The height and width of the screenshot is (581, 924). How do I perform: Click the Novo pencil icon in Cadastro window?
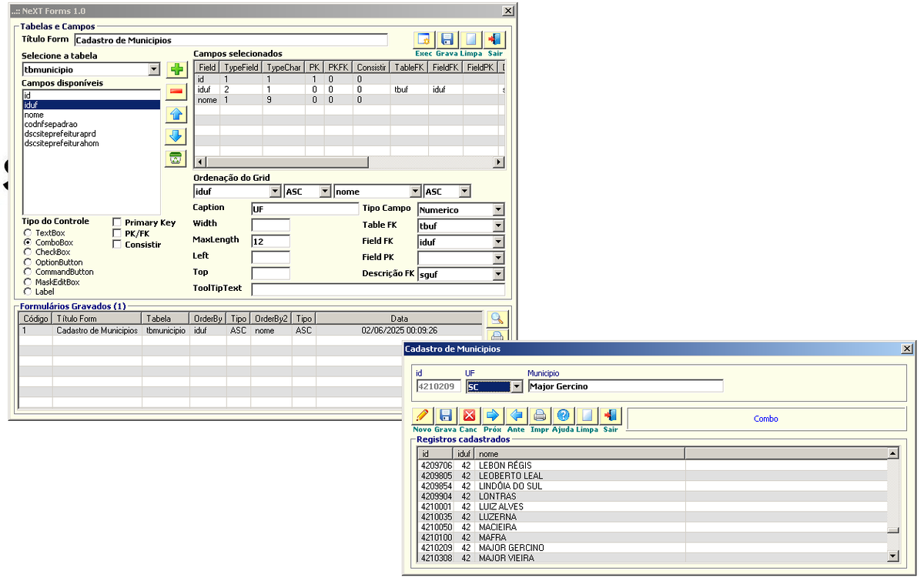[422, 416]
